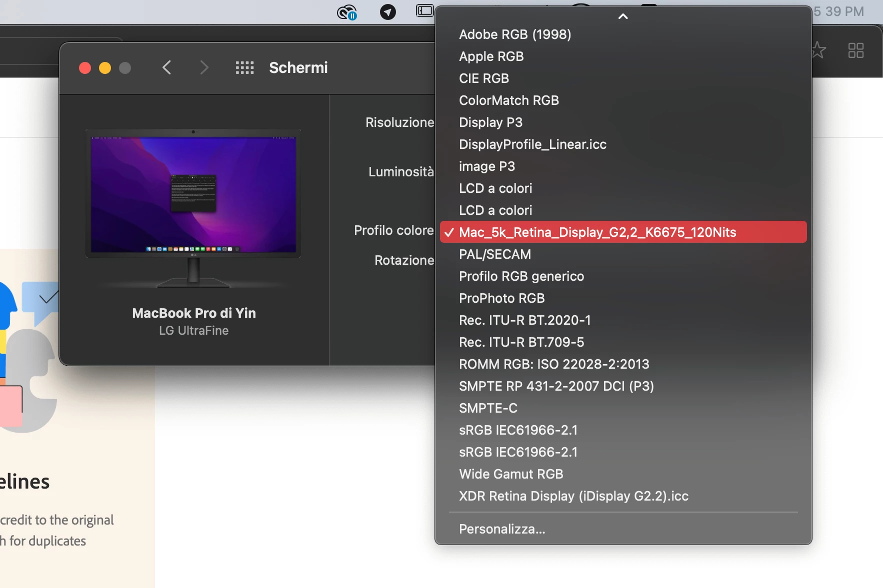
Task: Choose Profilo RGB generico
Action: click(623, 276)
